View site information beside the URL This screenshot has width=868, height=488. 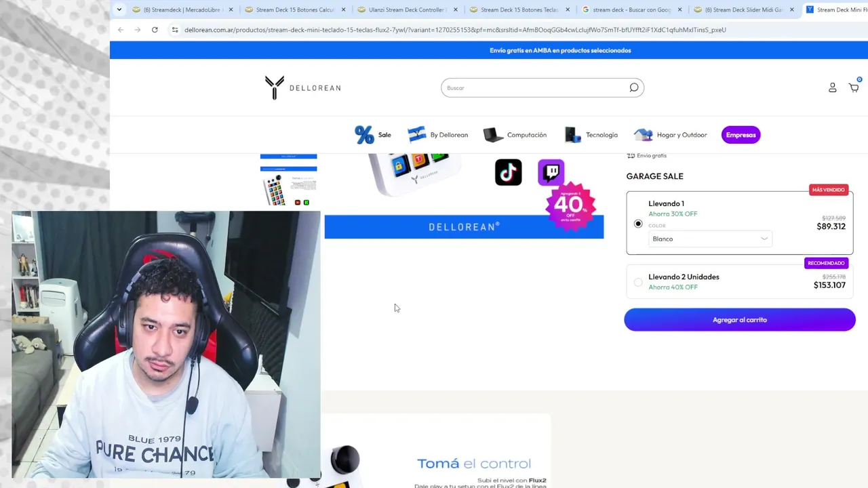(x=175, y=30)
